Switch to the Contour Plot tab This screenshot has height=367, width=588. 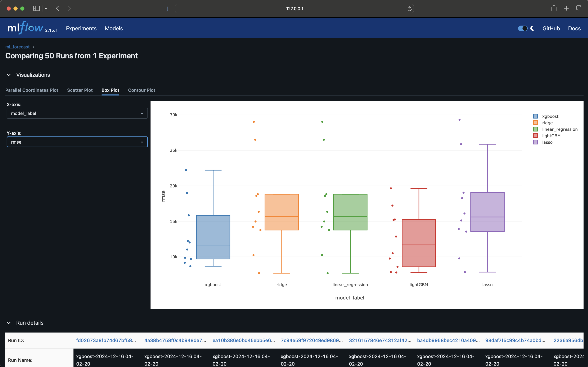(141, 90)
